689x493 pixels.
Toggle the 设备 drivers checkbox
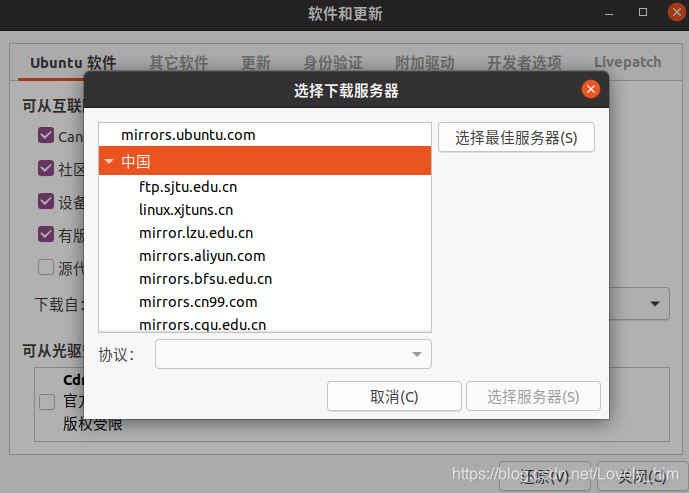point(46,201)
